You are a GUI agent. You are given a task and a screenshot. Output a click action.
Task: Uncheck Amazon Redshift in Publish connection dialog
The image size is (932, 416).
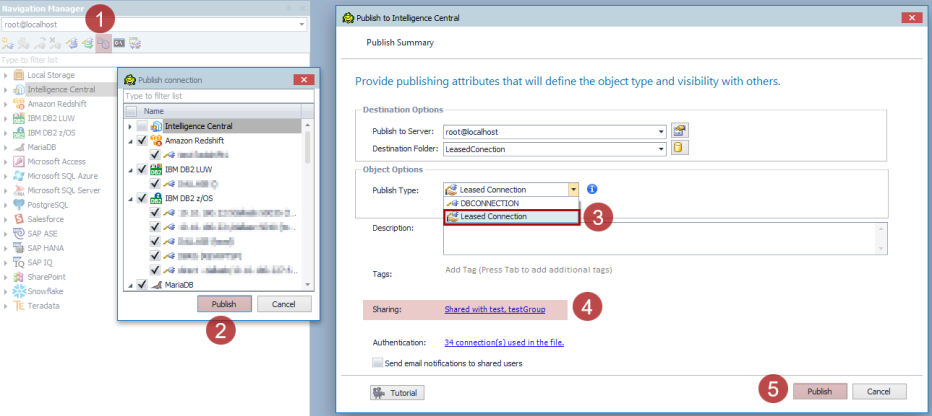[x=141, y=140]
